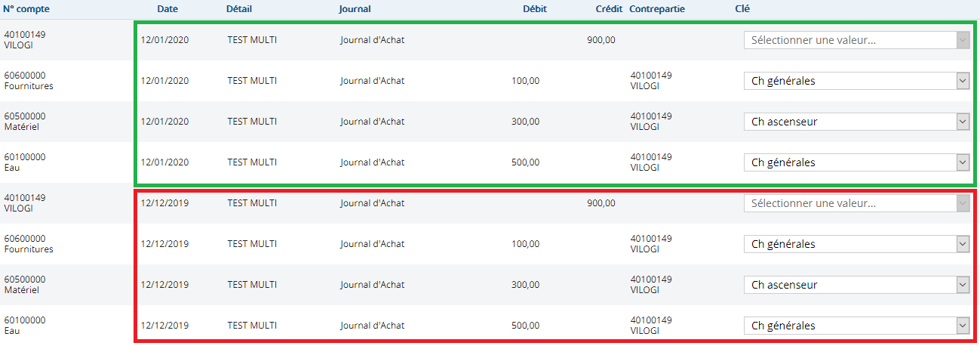Image resolution: width=980 pixels, height=346 pixels.
Task: Expand Clé dropdown for 12/12/2019 Eau row
Action: 856,326
